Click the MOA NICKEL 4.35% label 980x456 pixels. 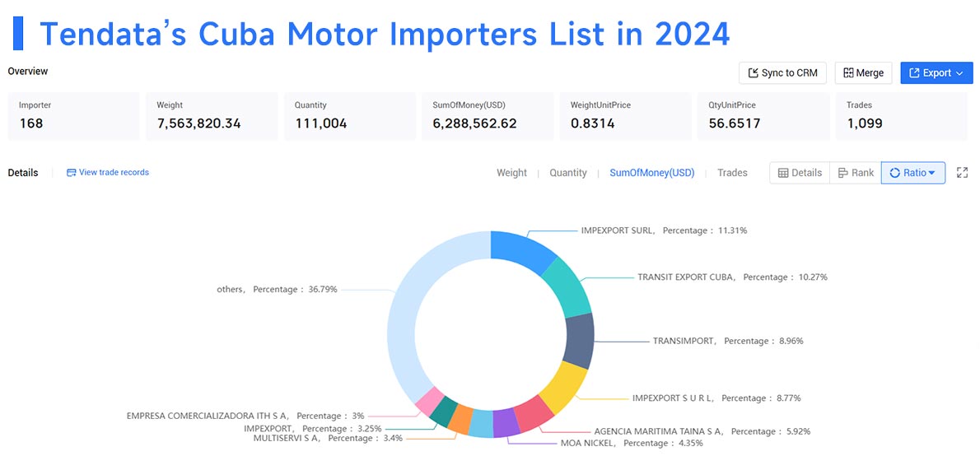[632, 444]
